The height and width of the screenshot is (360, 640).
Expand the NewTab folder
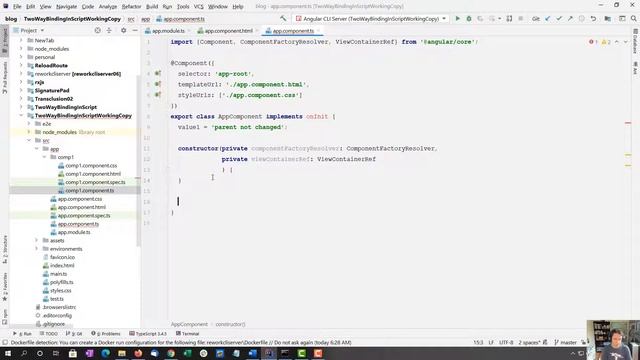pos(21,40)
